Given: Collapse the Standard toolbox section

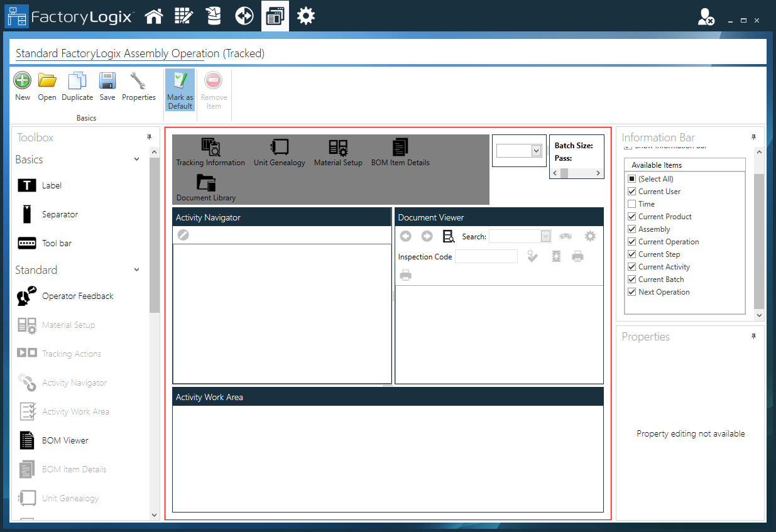Looking at the screenshot, I should pos(137,270).
